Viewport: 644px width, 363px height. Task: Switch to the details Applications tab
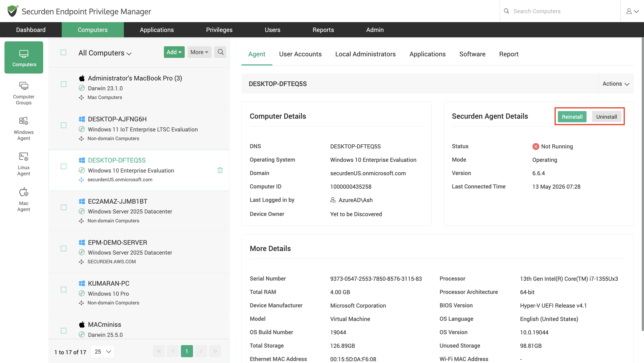click(427, 54)
